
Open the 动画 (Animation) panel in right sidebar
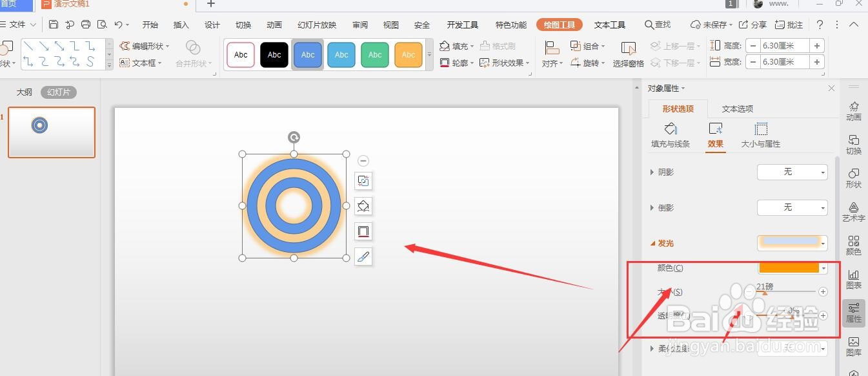[853, 110]
